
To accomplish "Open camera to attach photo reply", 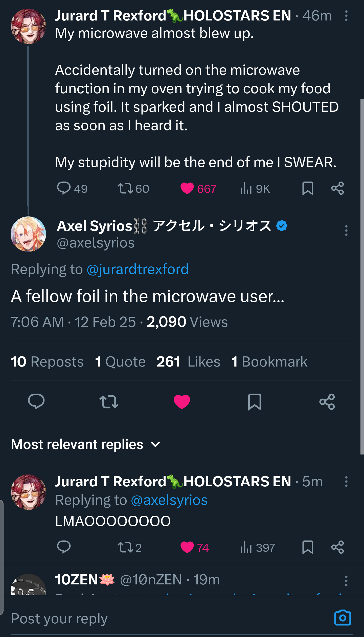I will (x=343, y=618).
